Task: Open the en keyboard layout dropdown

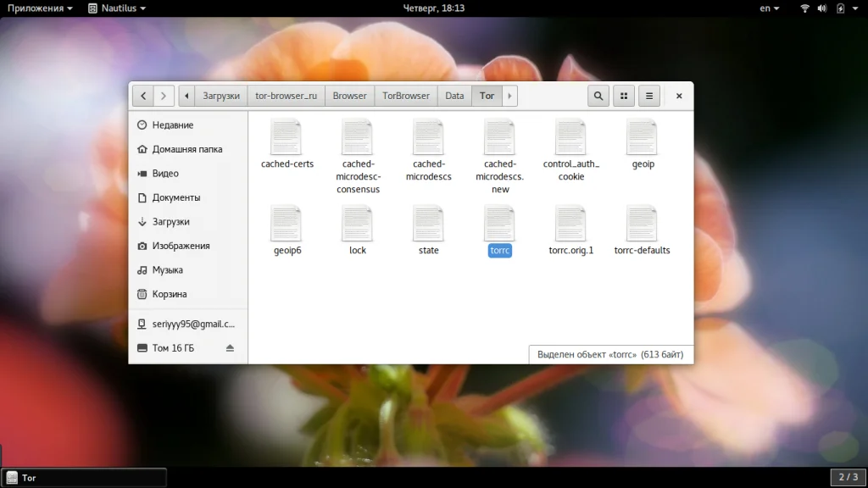Action: tap(770, 8)
